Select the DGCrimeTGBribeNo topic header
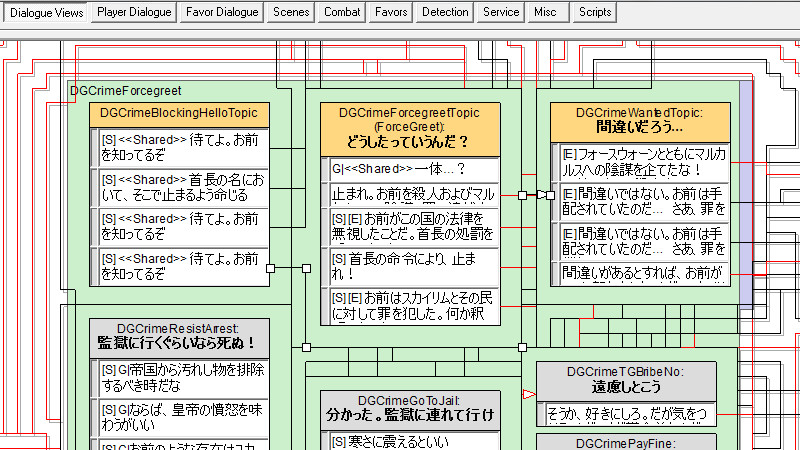Image resolution: width=800 pixels, height=450 pixels. coord(627,381)
